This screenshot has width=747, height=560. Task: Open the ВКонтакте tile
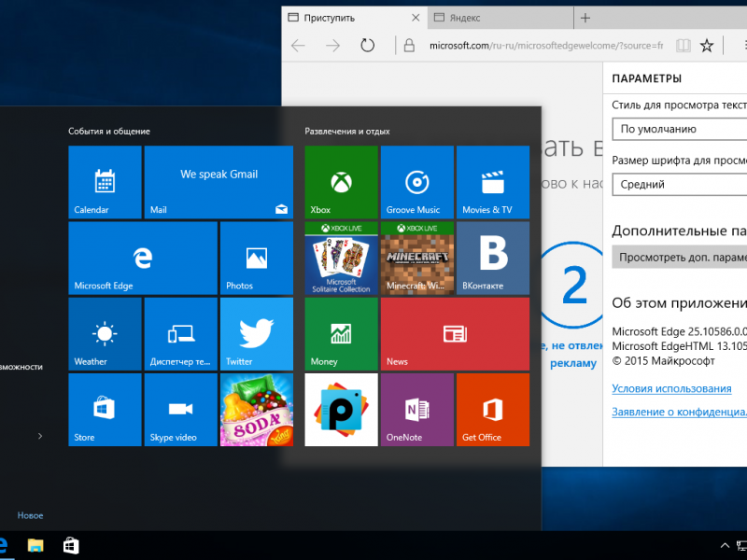493,259
